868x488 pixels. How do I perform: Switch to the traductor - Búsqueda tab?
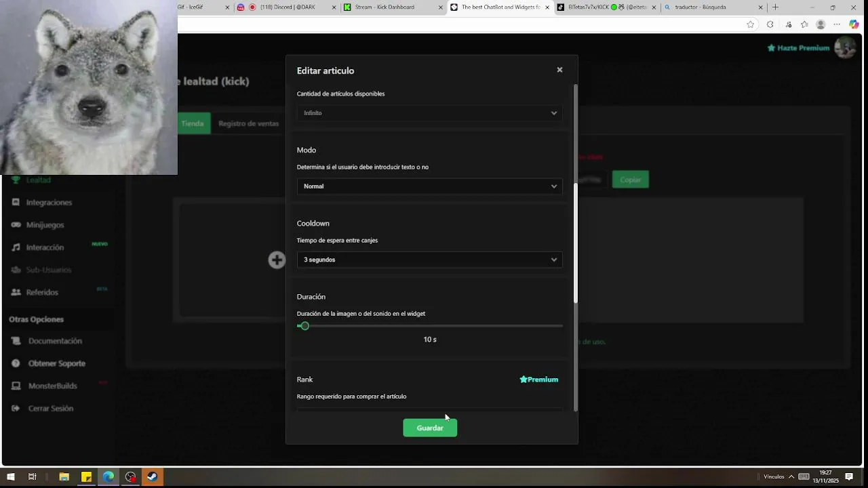713,7
